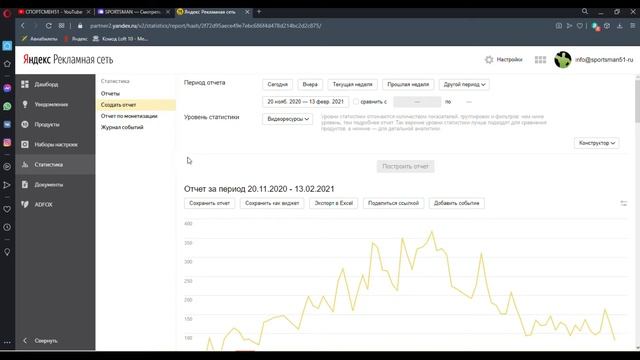Open Instagram in Opera sidebar

point(7,143)
